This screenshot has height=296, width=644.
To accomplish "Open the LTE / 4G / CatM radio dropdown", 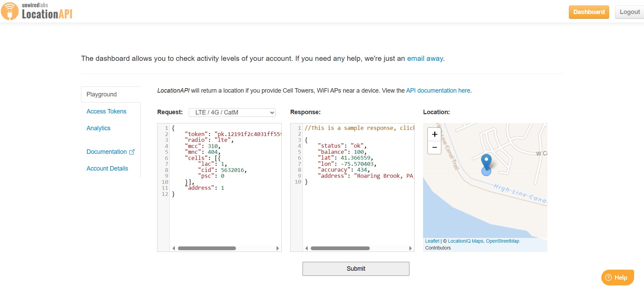I will point(232,112).
